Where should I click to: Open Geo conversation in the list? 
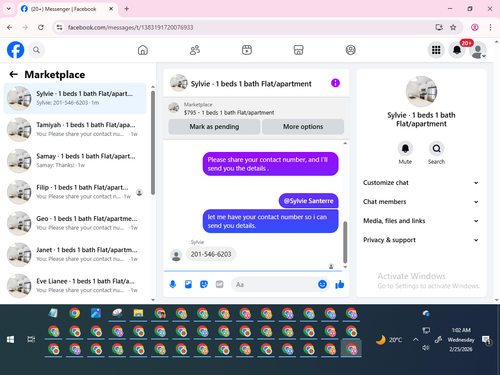coord(75,223)
